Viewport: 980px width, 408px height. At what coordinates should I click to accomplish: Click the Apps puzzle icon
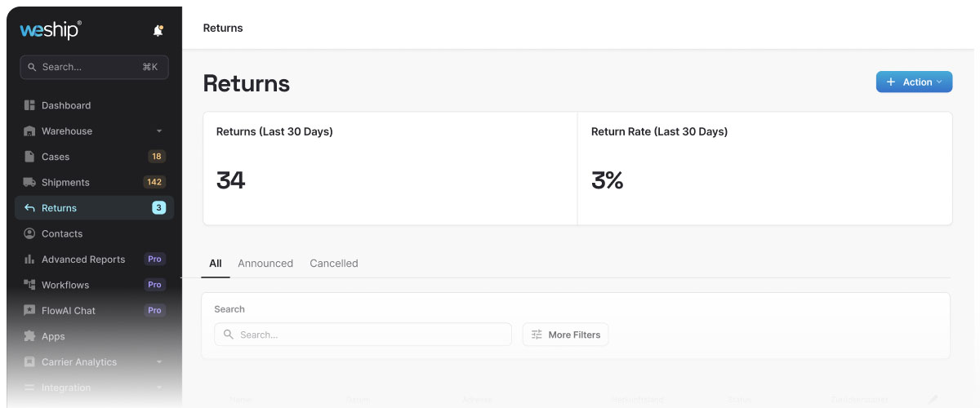pyautogui.click(x=30, y=336)
